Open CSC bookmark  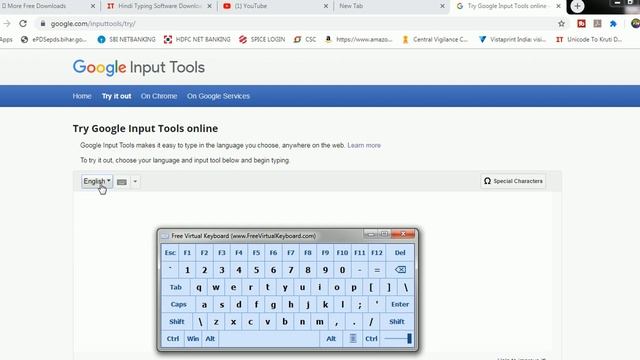tap(305, 39)
